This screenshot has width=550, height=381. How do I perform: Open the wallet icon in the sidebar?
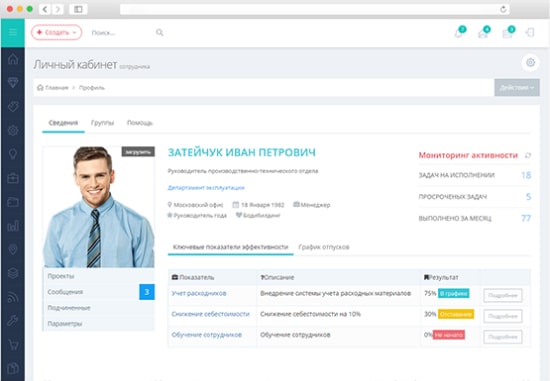[x=13, y=202]
